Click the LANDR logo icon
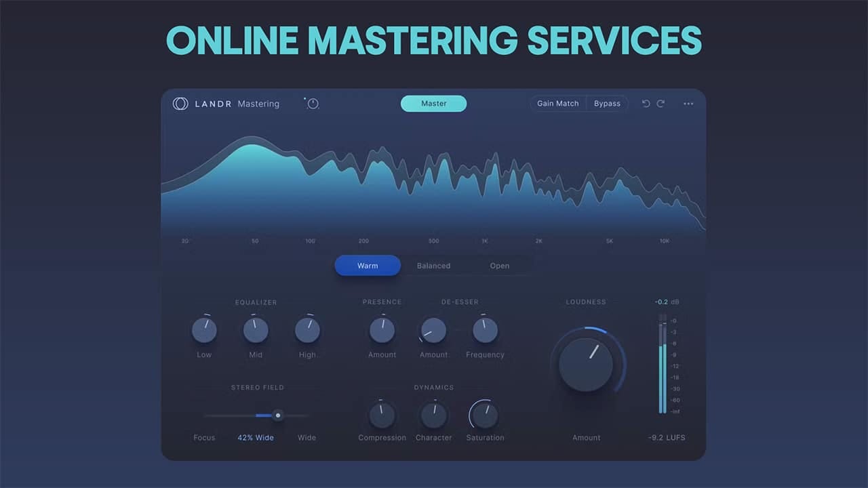 point(180,104)
